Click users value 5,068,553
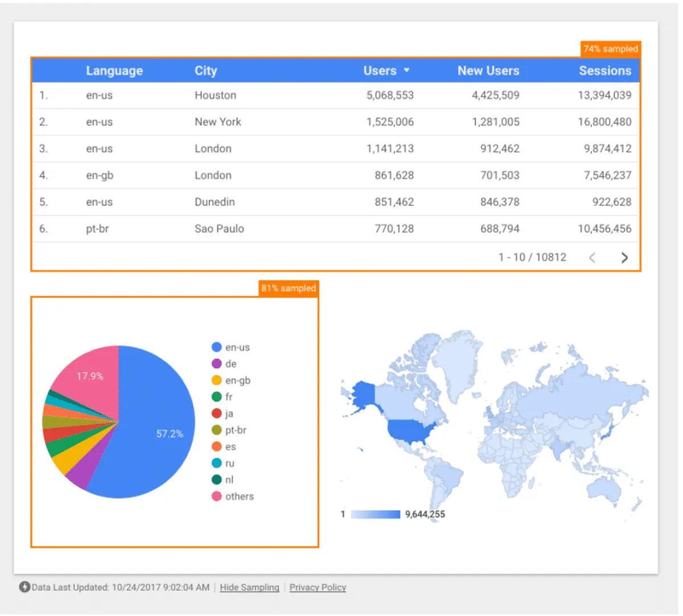Image resolution: width=683 pixels, height=616 pixels. [390, 95]
